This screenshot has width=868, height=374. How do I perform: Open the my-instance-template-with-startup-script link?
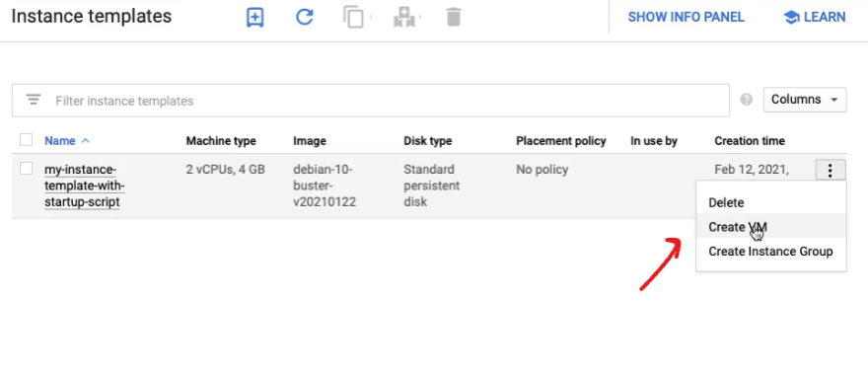(85, 186)
